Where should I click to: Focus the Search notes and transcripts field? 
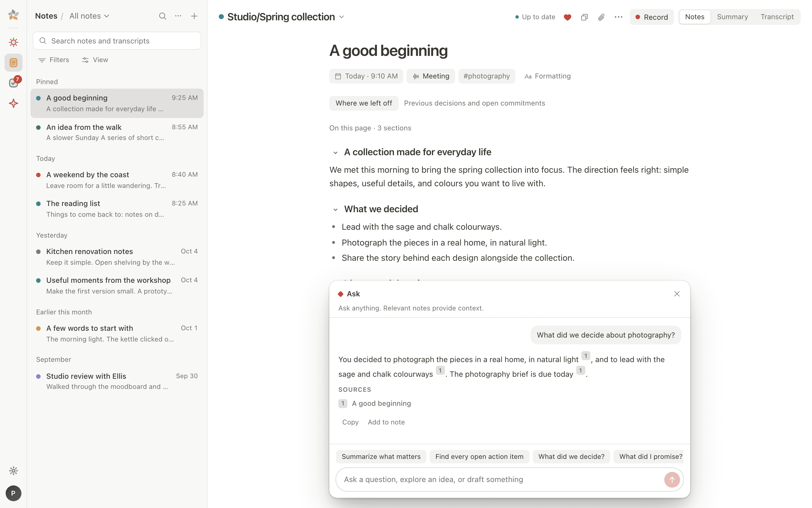(117, 41)
